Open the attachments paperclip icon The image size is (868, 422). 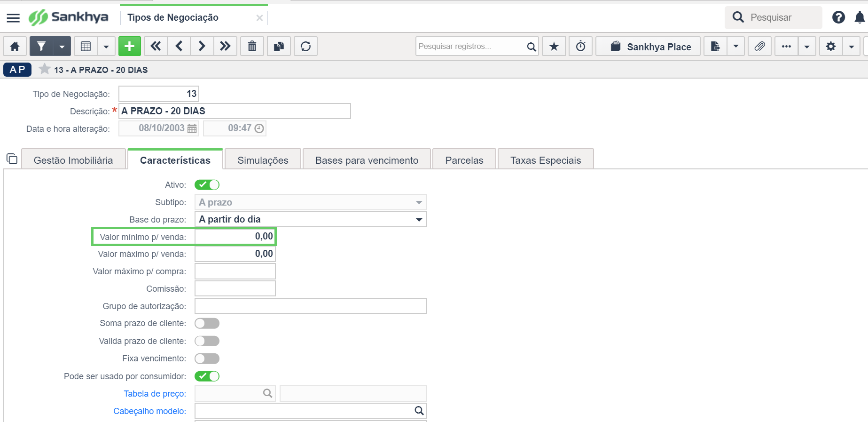(759, 46)
